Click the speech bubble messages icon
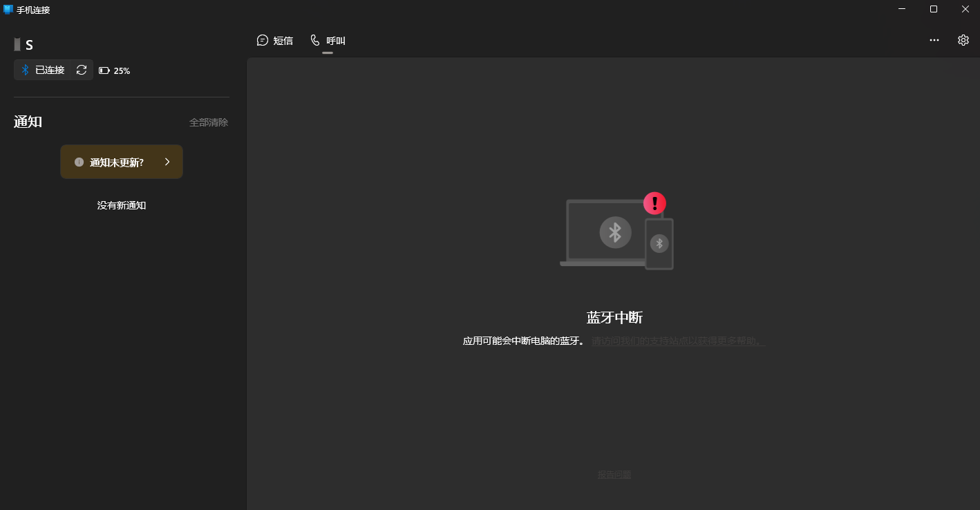 click(263, 40)
